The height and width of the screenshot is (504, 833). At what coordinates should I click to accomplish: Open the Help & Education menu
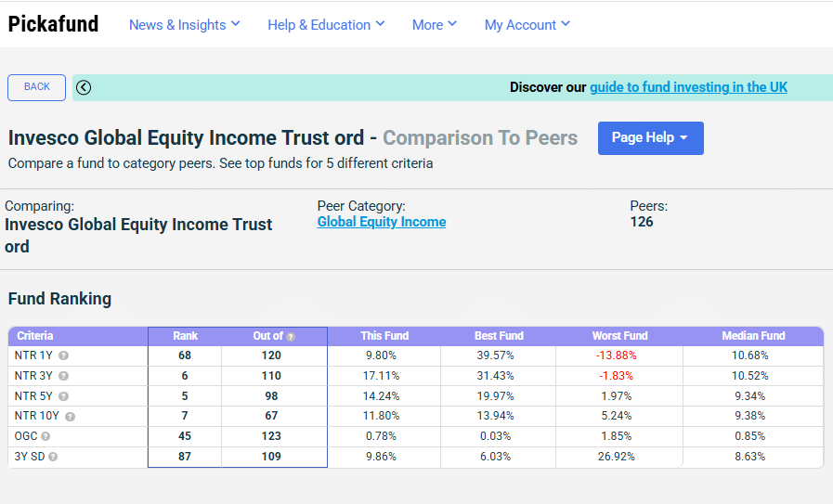326,25
